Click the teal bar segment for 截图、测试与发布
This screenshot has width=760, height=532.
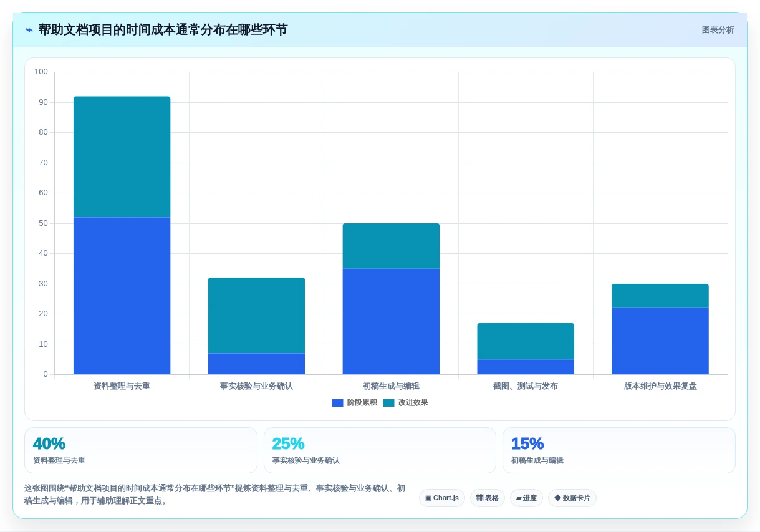click(x=526, y=341)
